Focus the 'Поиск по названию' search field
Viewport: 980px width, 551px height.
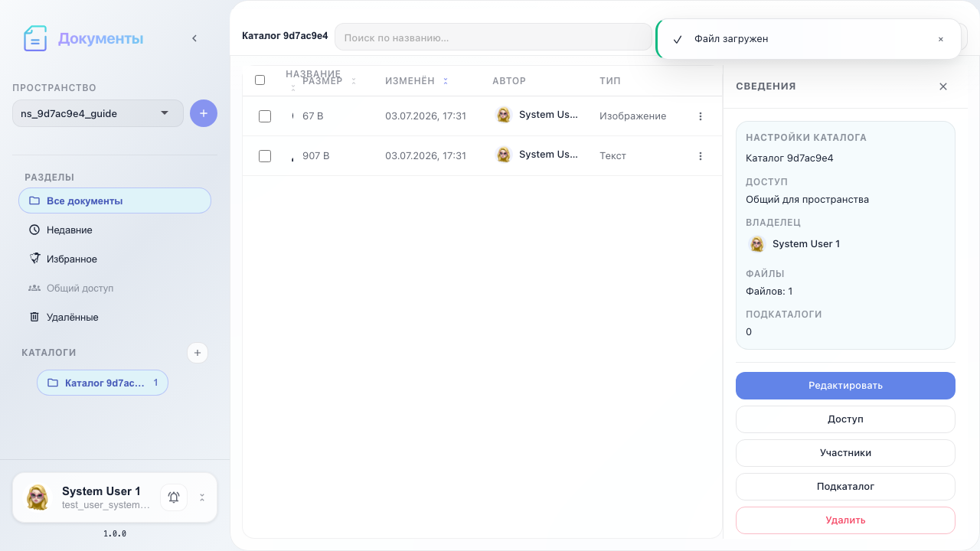[493, 37]
